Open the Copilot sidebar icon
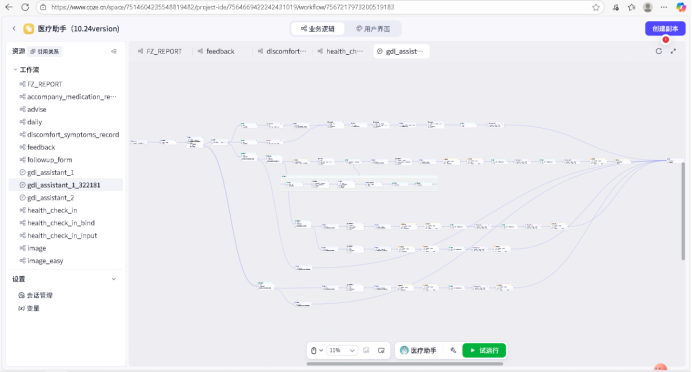Viewport: 692px width, 372px height. click(681, 7)
